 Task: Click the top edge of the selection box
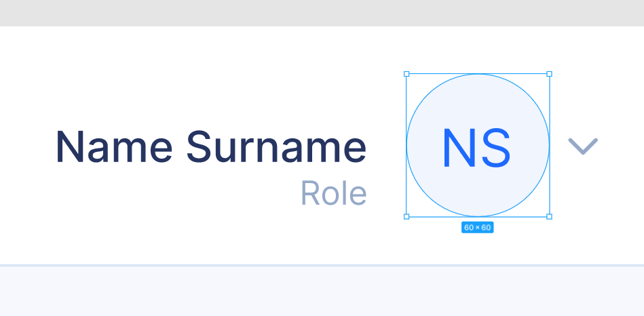(478, 74)
